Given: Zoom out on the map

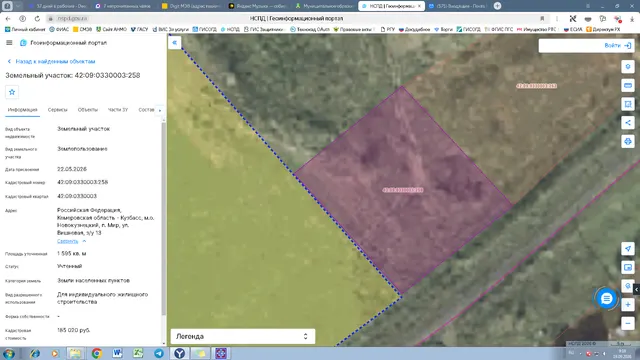Looking at the screenshot, I should tap(628, 323).
